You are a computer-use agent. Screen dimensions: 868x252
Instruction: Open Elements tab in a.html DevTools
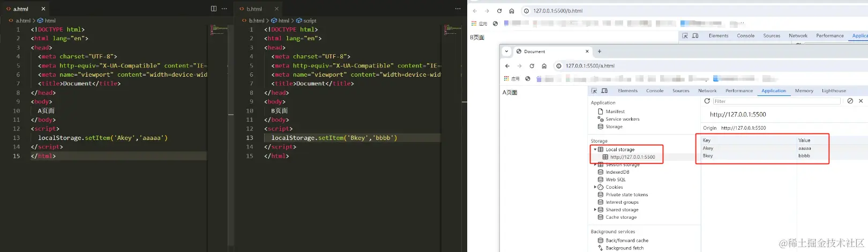pos(628,91)
